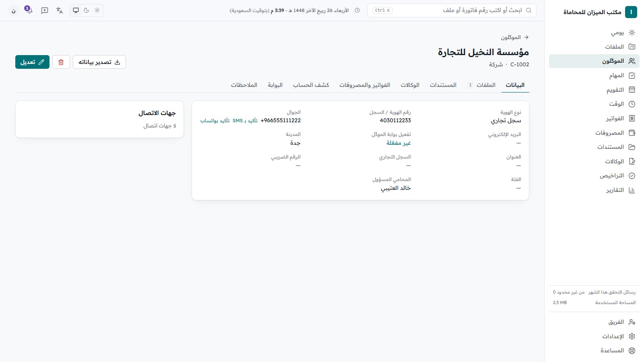
Task: Open التقارير reports page
Action: 594,190
